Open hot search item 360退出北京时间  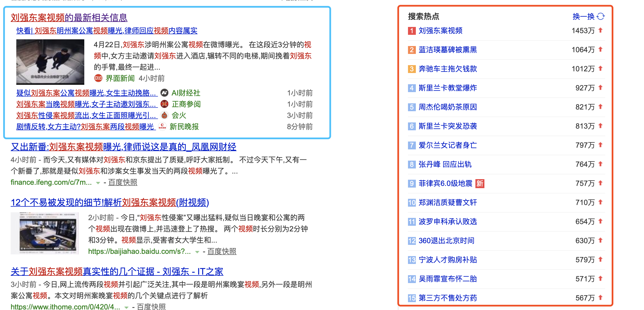coord(446,241)
